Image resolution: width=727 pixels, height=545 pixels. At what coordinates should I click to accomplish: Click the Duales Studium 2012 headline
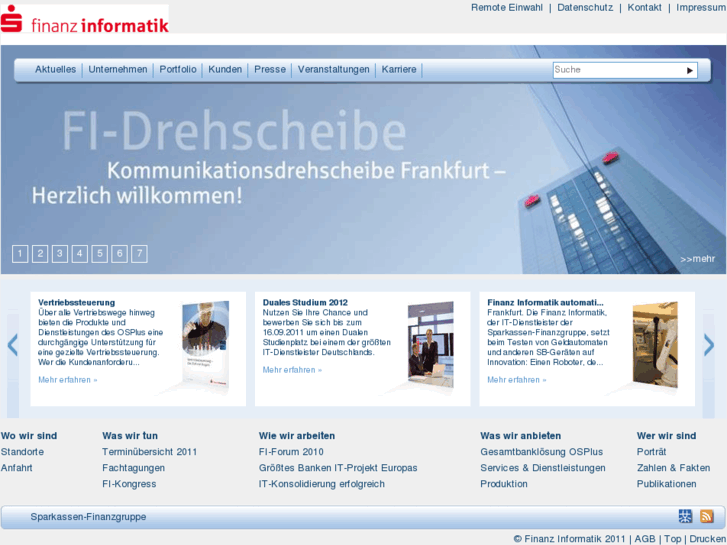[x=305, y=302]
